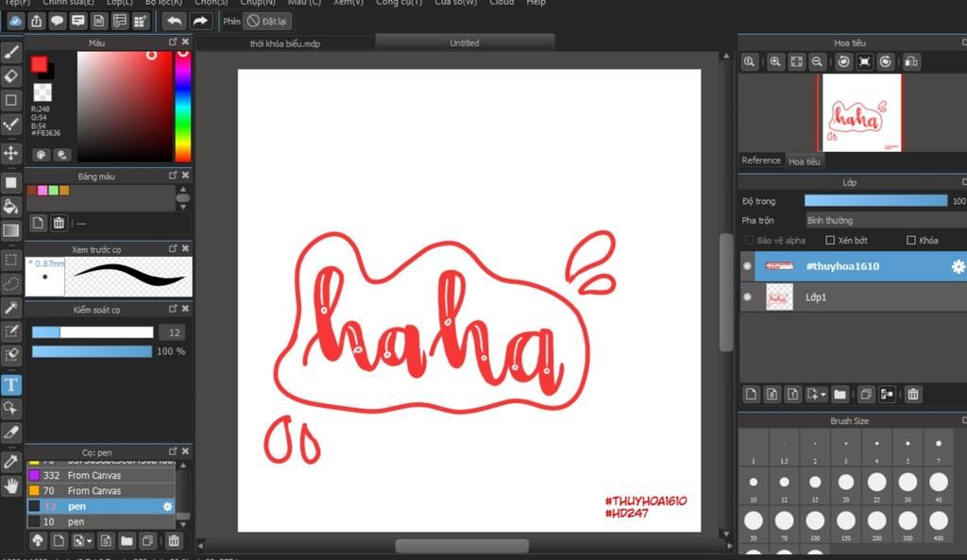
Task: Click palette list up arrow
Action: pos(182,189)
